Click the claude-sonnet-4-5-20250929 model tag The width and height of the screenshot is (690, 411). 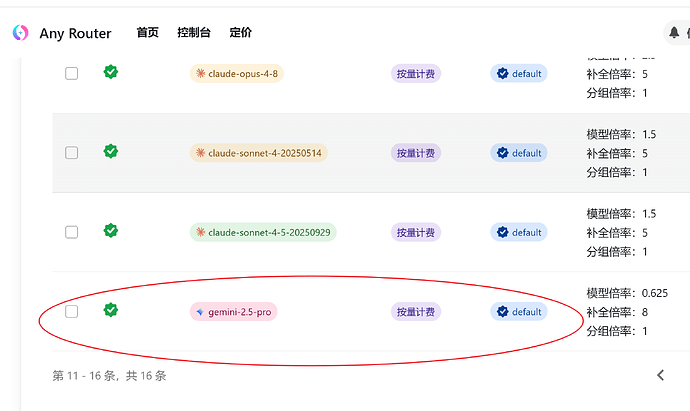[x=263, y=232]
